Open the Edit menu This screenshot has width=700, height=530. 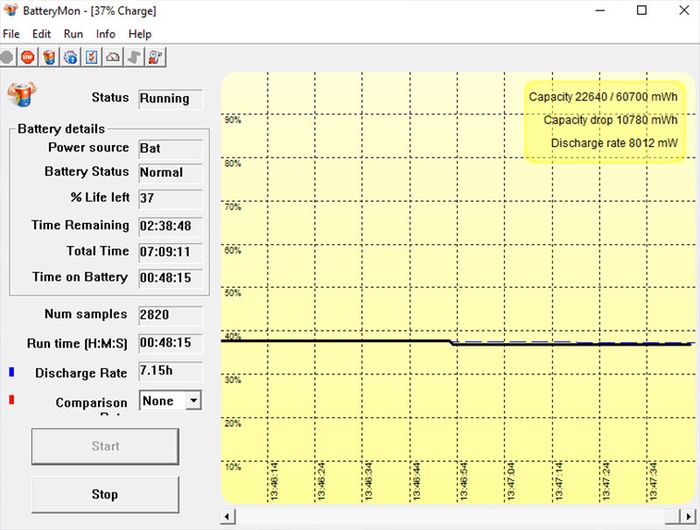pyautogui.click(x=42, y=34)
